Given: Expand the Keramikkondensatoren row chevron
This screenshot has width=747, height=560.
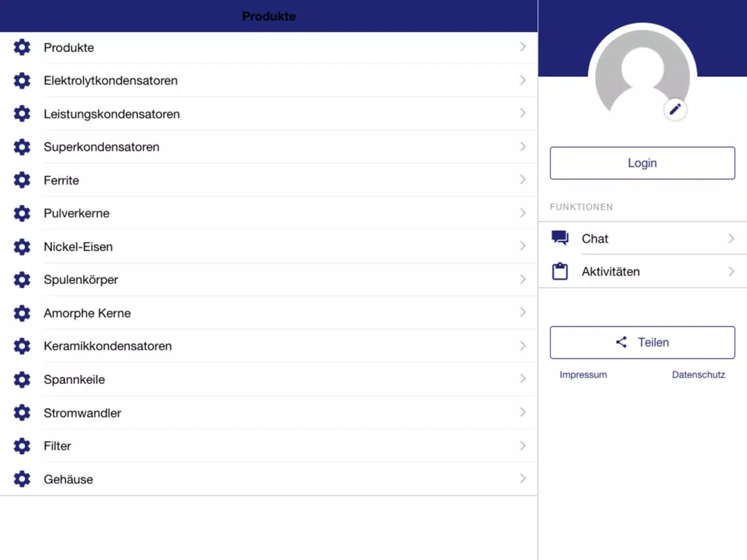Looking at the screenshot, I should pos(523,346).
